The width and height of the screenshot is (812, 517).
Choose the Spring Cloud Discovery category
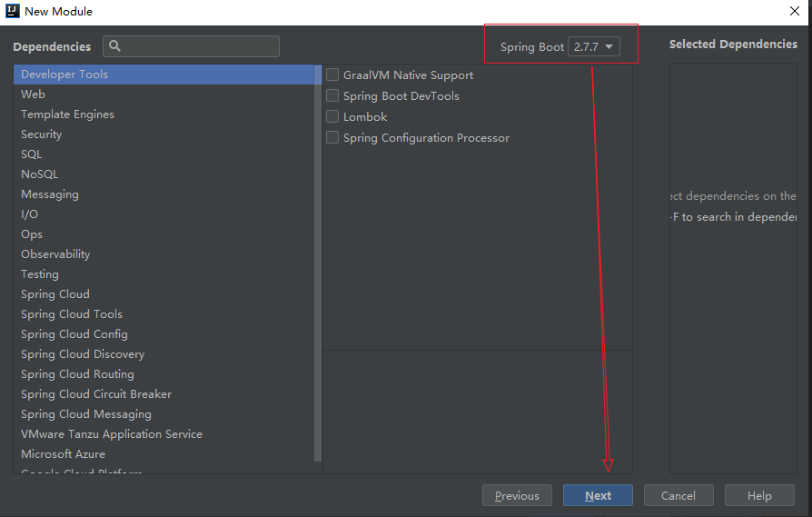click(83, 354)
